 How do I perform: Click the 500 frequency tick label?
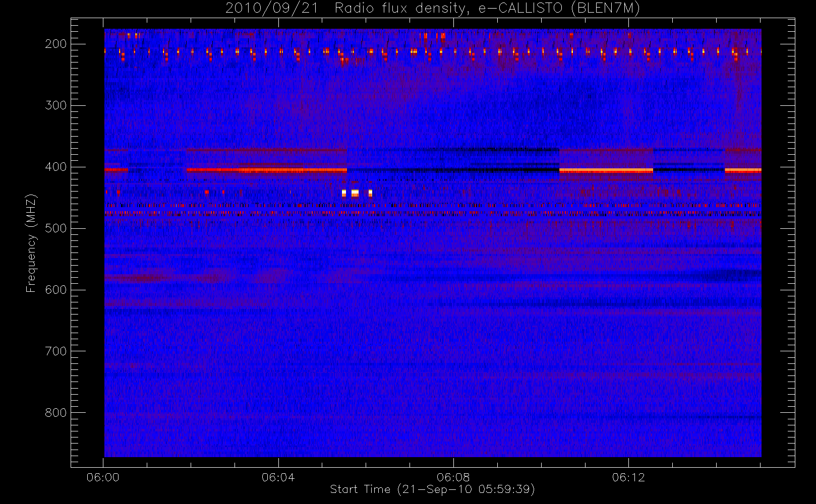[55, 228]
